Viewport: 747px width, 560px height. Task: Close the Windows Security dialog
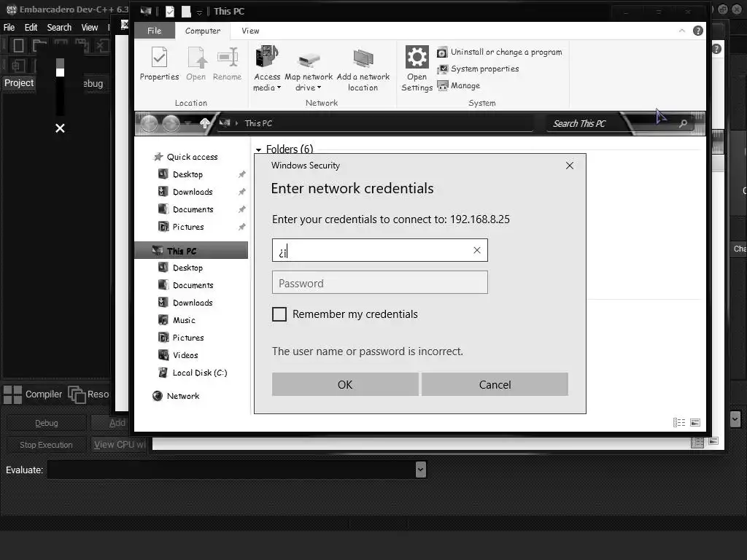coord(570,166)
